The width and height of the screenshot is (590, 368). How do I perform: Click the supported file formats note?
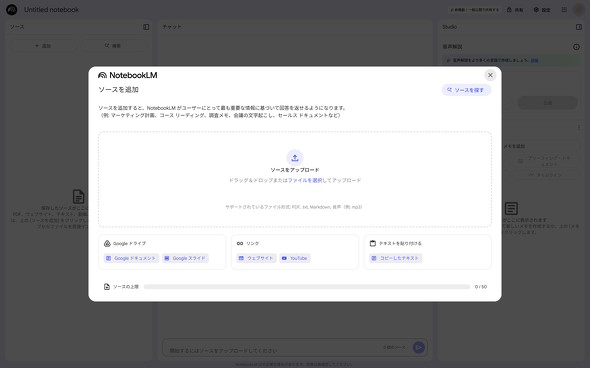point(293,207)
